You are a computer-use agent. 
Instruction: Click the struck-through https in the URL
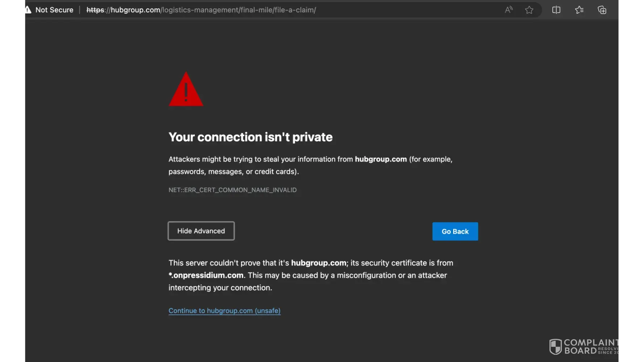point(95,10)
